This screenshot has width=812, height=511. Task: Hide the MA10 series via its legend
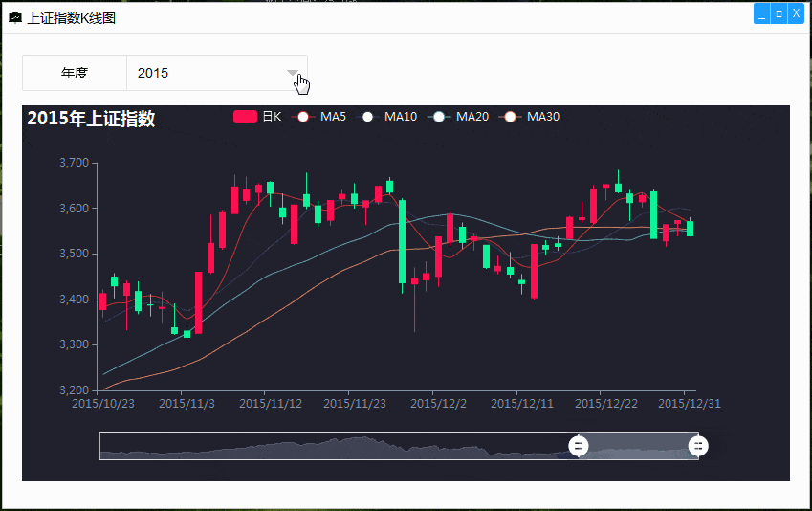367,117
